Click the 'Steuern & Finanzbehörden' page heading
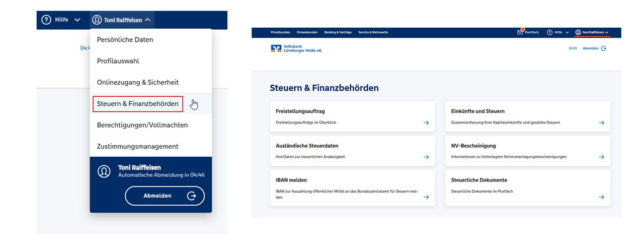 (324, 88)
